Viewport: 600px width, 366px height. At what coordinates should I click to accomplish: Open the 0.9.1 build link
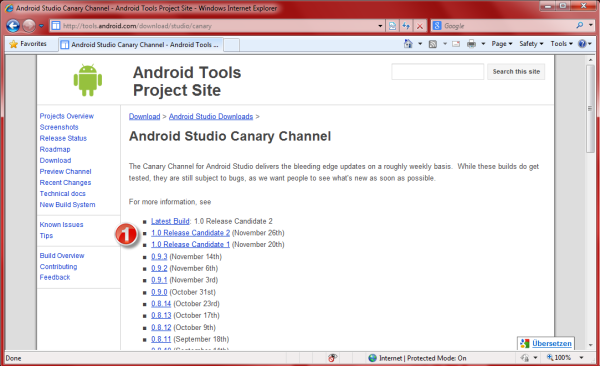pos(159,280)
